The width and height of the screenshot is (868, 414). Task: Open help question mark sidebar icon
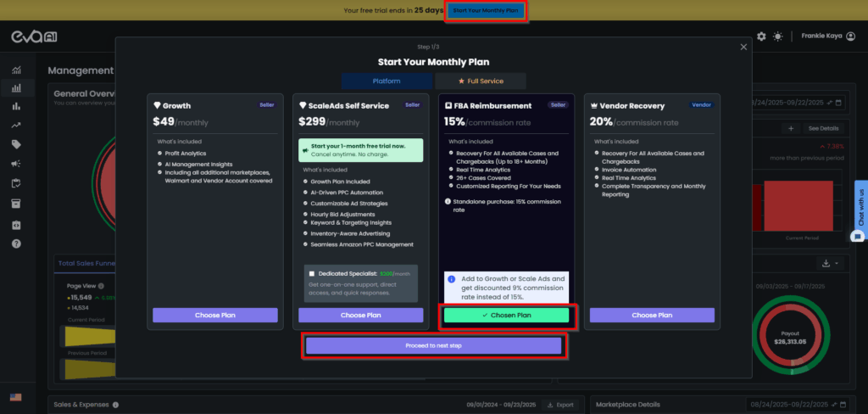pos(17,243)
